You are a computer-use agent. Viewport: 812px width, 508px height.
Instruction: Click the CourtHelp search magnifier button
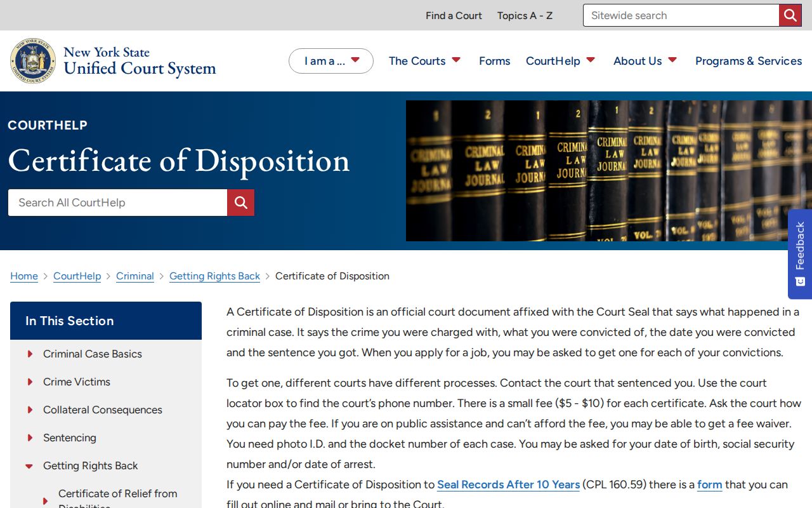pyautogui.click(x=241, y=203)
